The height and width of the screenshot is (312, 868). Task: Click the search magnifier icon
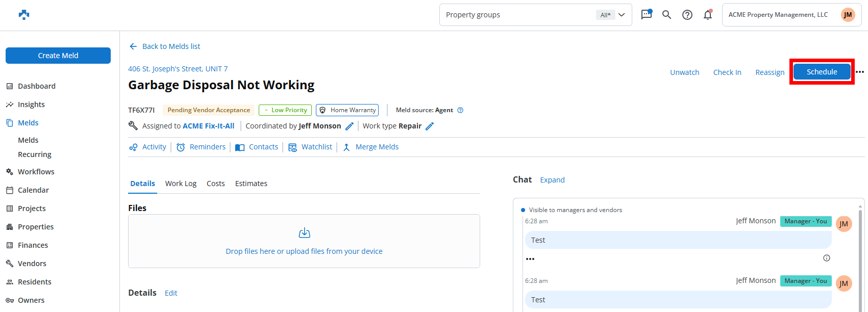(666, 15)
